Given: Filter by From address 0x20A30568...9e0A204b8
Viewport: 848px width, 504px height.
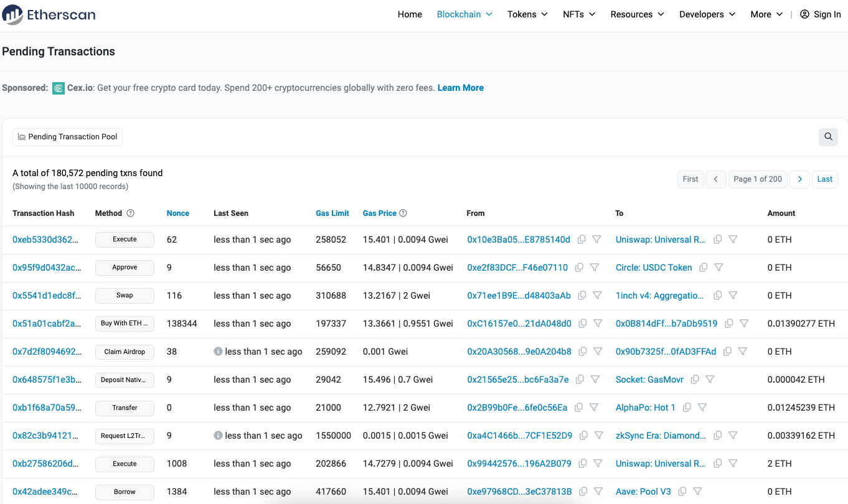Looking at the screenshot, I should [x=598, y=352].
